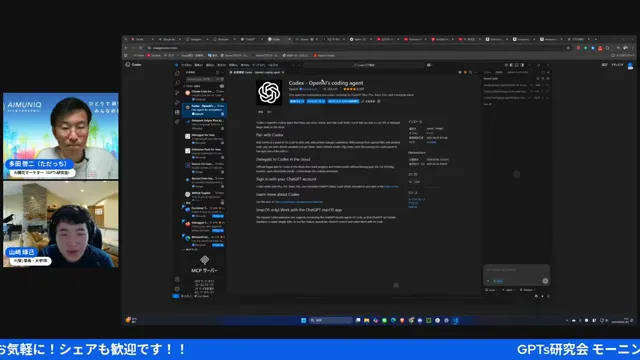The image size is (640, 360).
Task: Open the ヘルプ menu
Action: click(273, 65)
